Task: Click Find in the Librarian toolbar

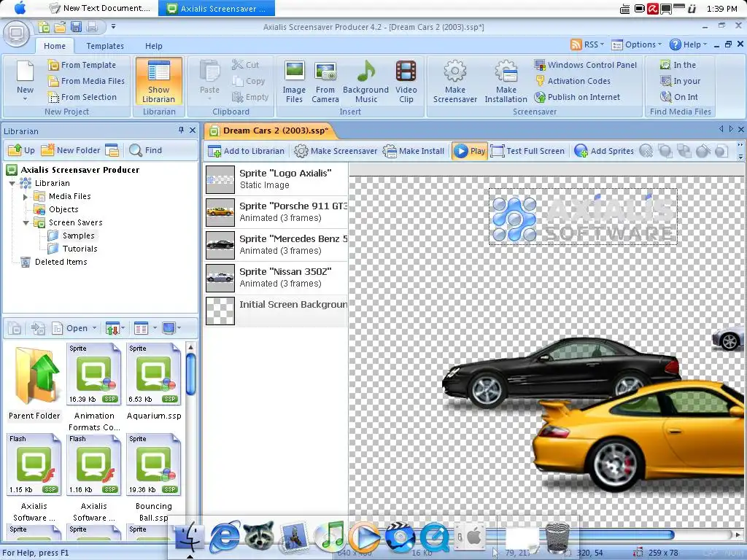Action: (x=146, y=150)
